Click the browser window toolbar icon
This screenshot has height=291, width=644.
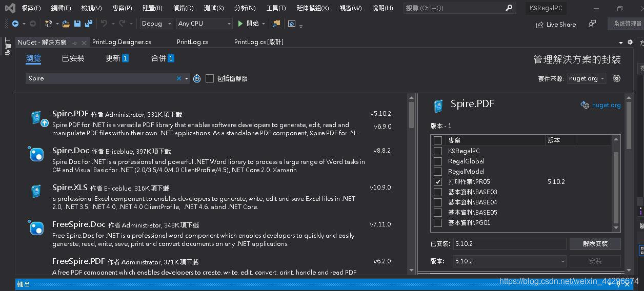(292, 24)
